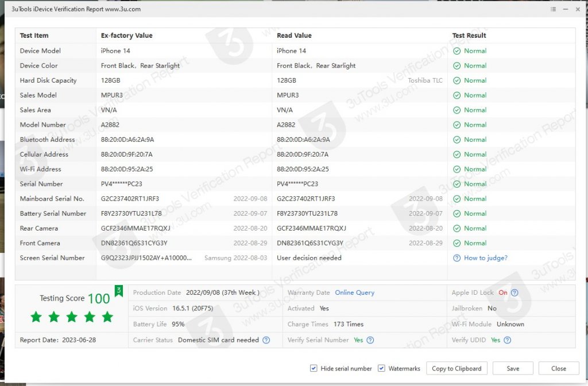Click the Production Date 2022/09/08 value

tap(223, 293)
